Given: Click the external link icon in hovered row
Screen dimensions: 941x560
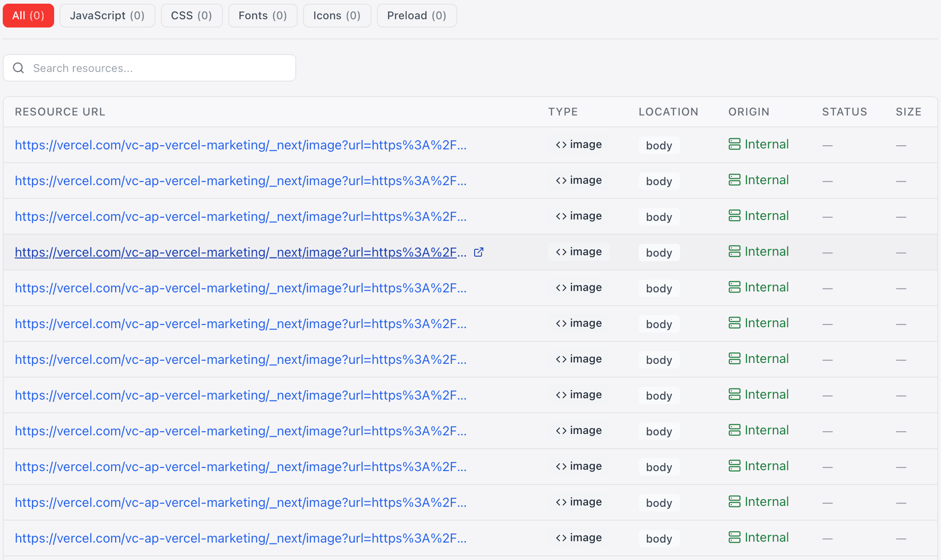Looking at the screenshot, I should [x=478, y=252].
